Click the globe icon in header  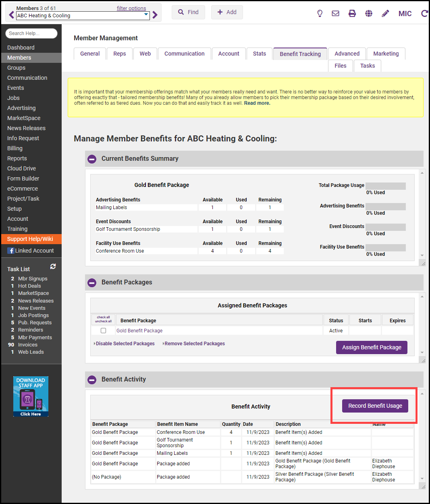pyautogui.click(x=368, y=14)
